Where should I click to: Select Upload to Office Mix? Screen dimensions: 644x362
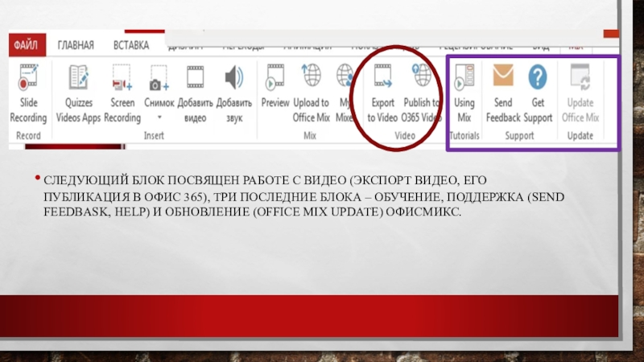(311, 79)
